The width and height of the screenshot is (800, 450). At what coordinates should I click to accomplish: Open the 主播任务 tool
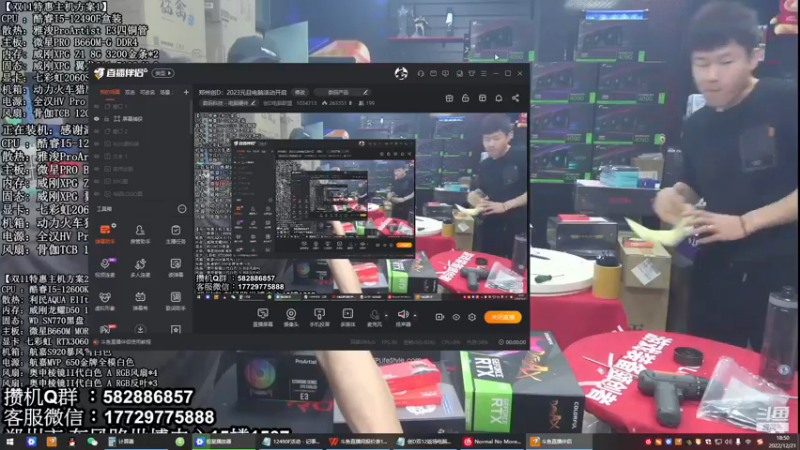coord(176,234)
